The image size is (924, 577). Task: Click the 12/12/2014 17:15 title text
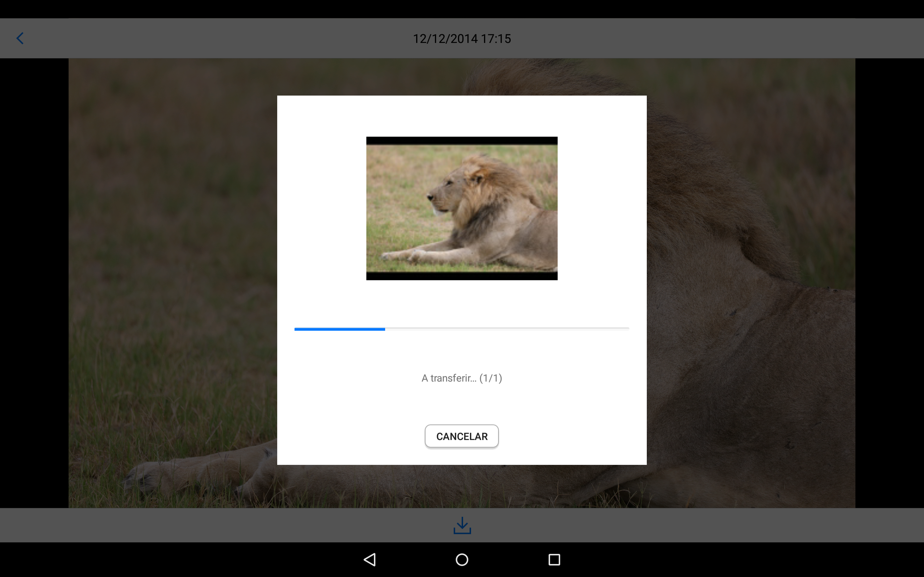pos(462,39)
